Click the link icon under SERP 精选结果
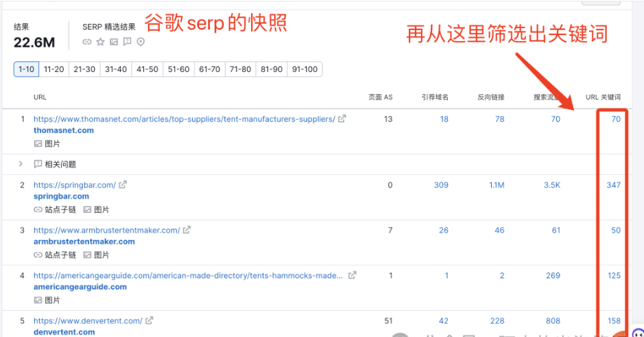The height and width of the screenshot is (337, 644). pyautogui.click(x=87, y=42)
